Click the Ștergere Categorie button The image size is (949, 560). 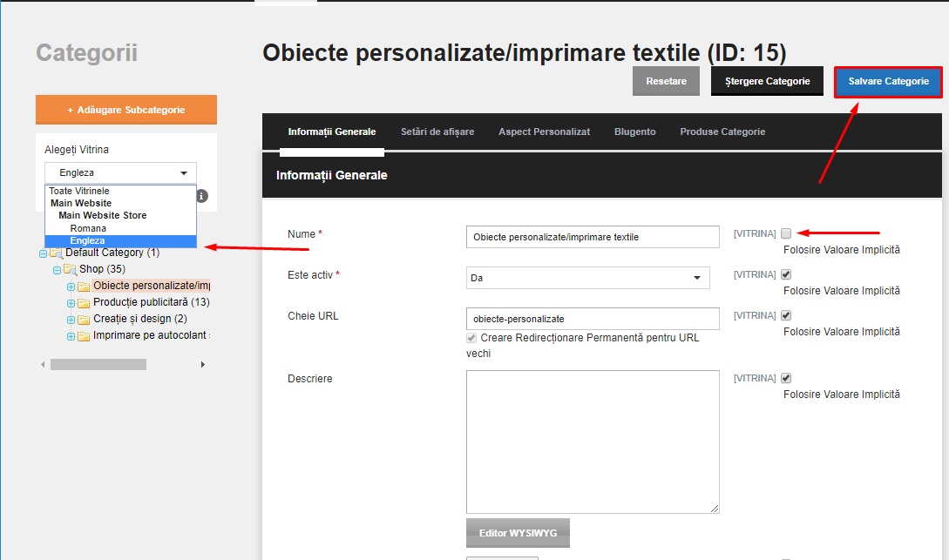coord(767,81)
